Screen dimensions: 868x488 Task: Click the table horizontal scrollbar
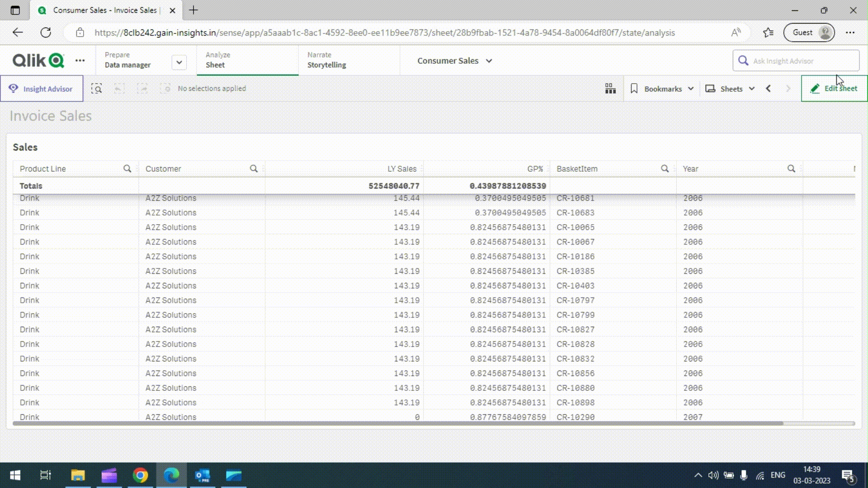(398, 423)
